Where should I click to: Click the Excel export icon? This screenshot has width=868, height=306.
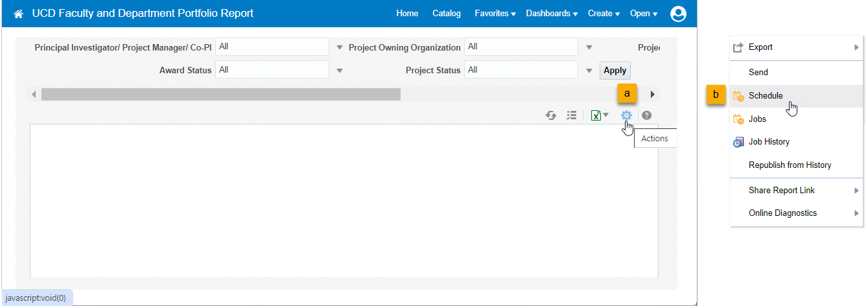596,115
